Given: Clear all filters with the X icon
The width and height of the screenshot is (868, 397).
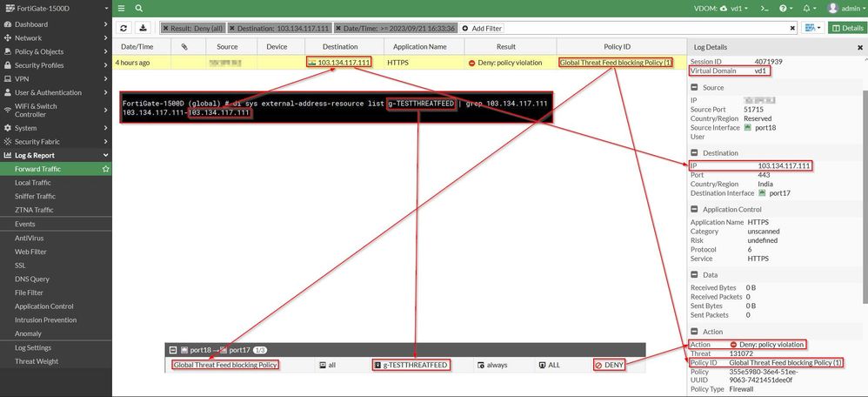Looking at the screenshot, I should pyautogui.click(x=792, y=28).
